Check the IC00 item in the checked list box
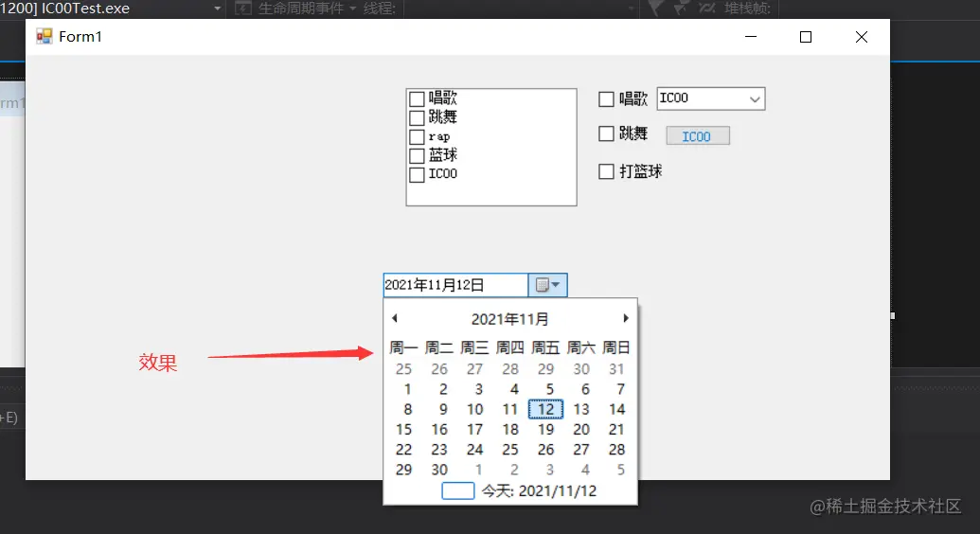 (x=417, y=174)
